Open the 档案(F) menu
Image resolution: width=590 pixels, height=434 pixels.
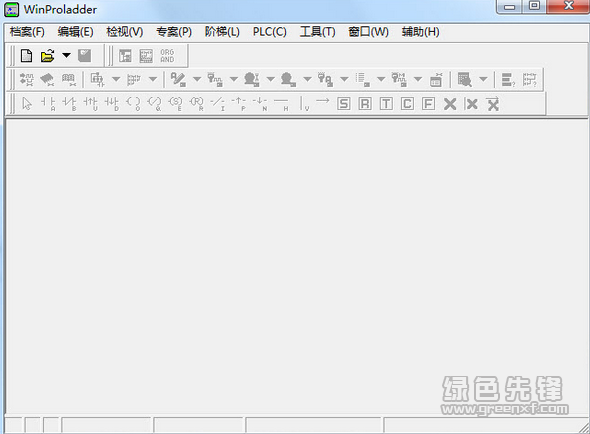27,32
